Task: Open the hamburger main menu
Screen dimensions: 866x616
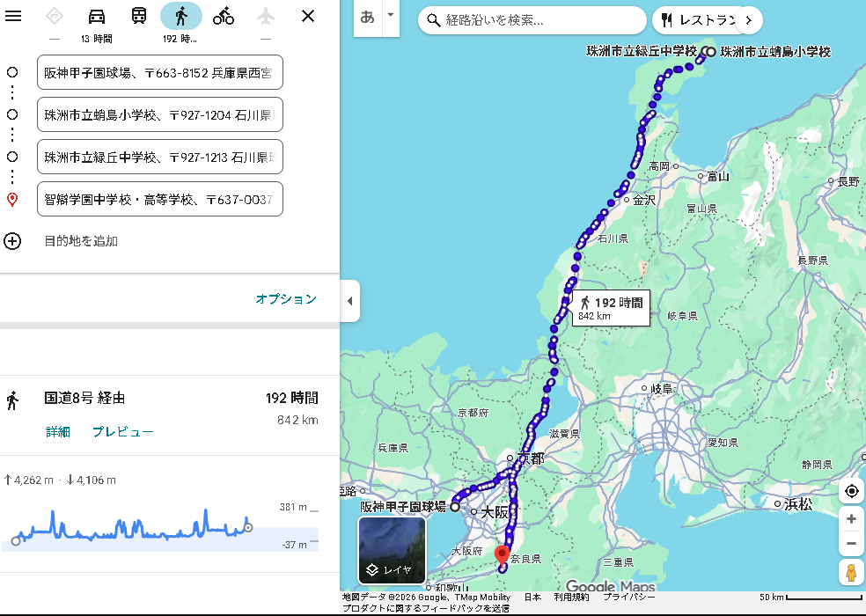Action: [13, 16]
